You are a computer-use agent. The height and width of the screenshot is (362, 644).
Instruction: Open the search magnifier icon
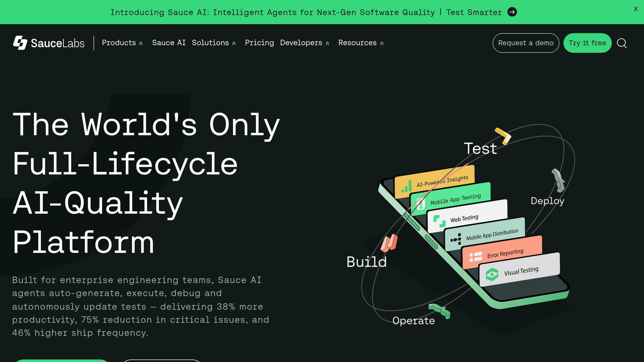[622, 43]
